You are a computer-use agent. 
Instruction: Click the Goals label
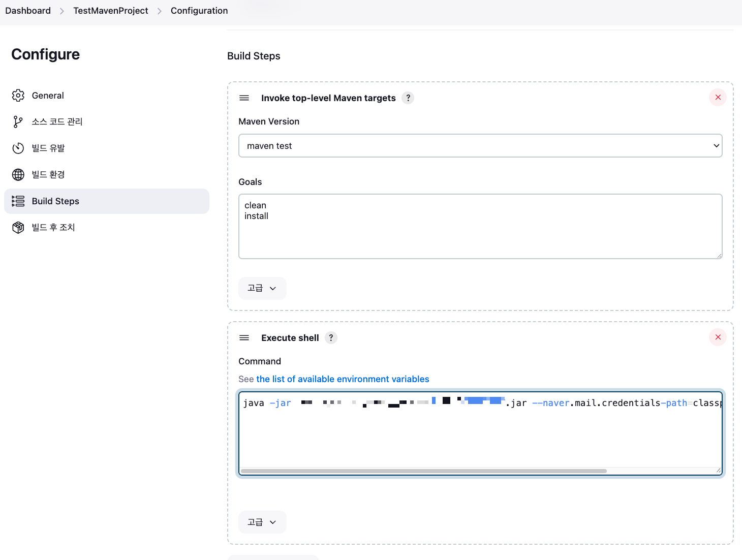coord(250,182)
